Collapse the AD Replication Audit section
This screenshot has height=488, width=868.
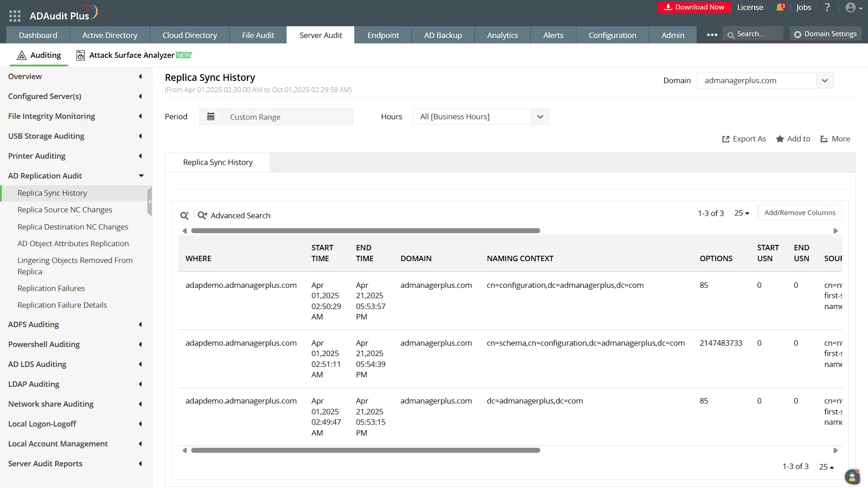tap(141, 176)
